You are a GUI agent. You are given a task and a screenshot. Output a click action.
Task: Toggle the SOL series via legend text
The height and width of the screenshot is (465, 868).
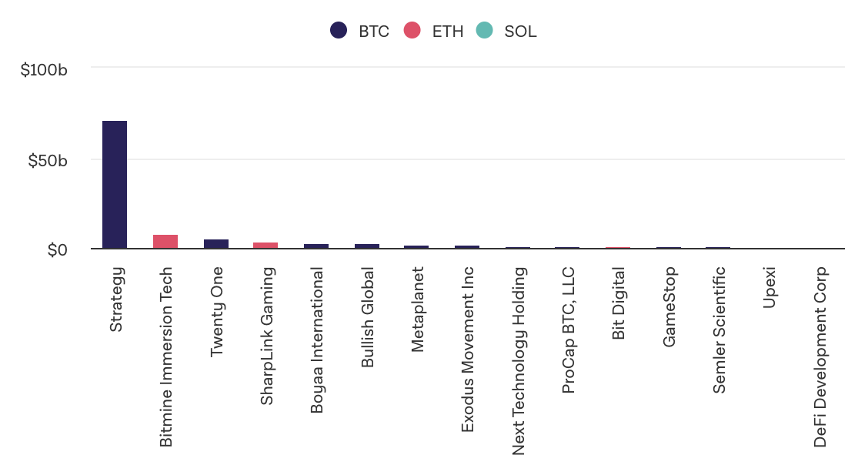[520, 32]
